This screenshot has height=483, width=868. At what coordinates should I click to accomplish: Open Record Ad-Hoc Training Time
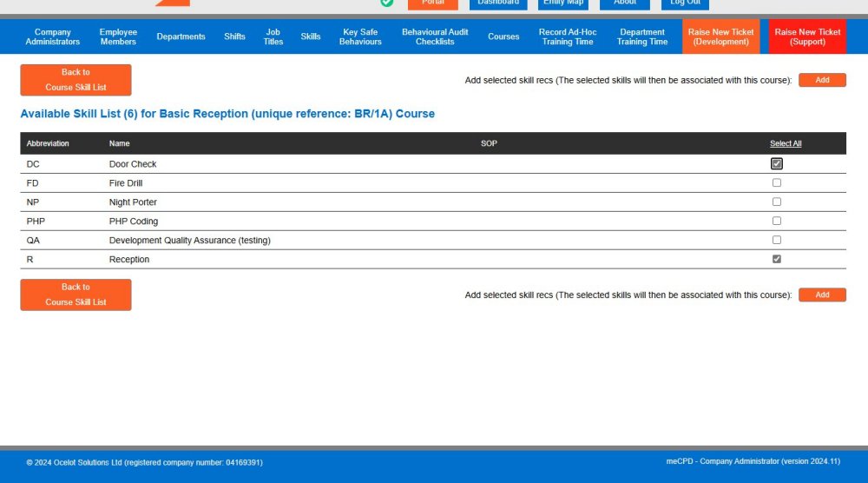568,36
